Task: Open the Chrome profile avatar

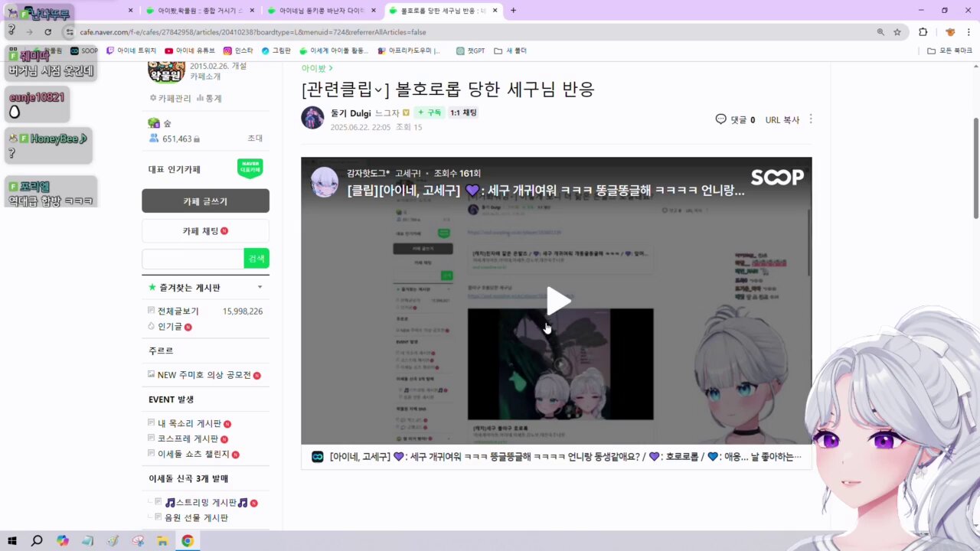Action: point(950,32)
